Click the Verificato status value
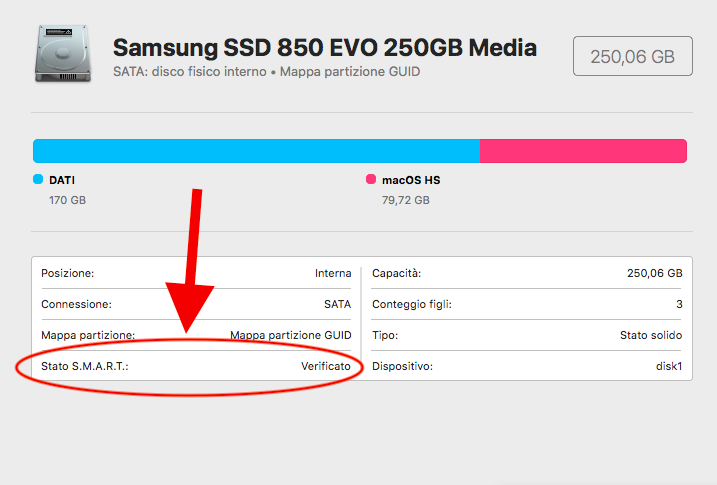This screenshot has width=717, height=485. 326,366
